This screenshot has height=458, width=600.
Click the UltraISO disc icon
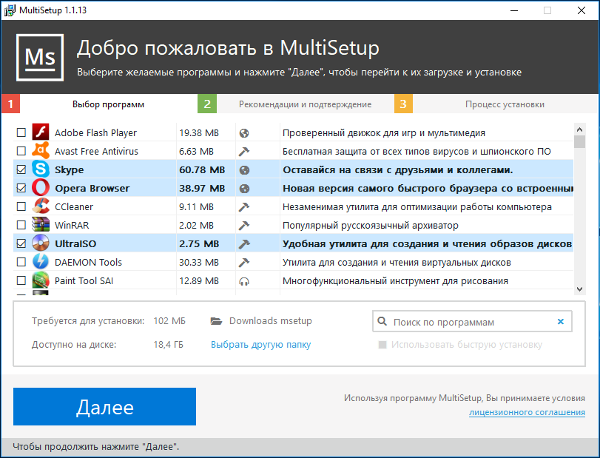pyautogui.click(x=41, y=244)
